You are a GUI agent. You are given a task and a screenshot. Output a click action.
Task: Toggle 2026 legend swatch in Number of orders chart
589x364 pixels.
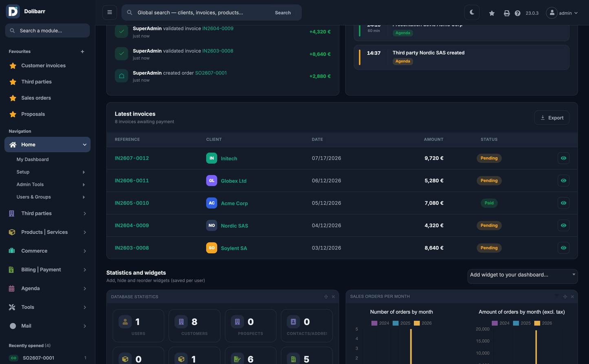(417, 323)
